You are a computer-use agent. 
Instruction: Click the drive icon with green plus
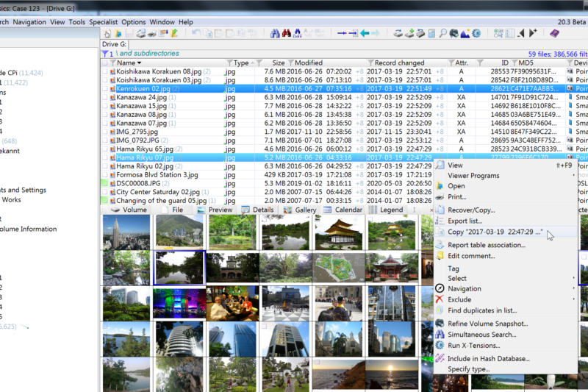409,33
